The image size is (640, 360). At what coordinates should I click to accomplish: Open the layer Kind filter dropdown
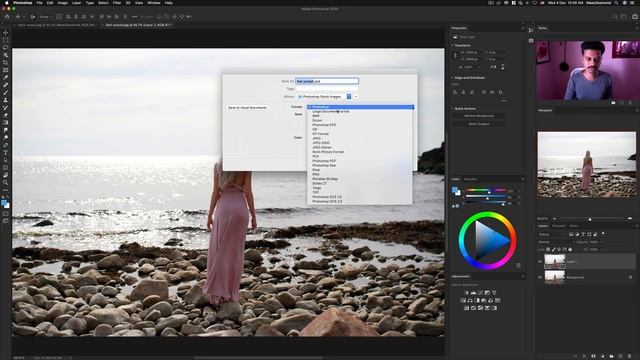[x=551, y=234]
